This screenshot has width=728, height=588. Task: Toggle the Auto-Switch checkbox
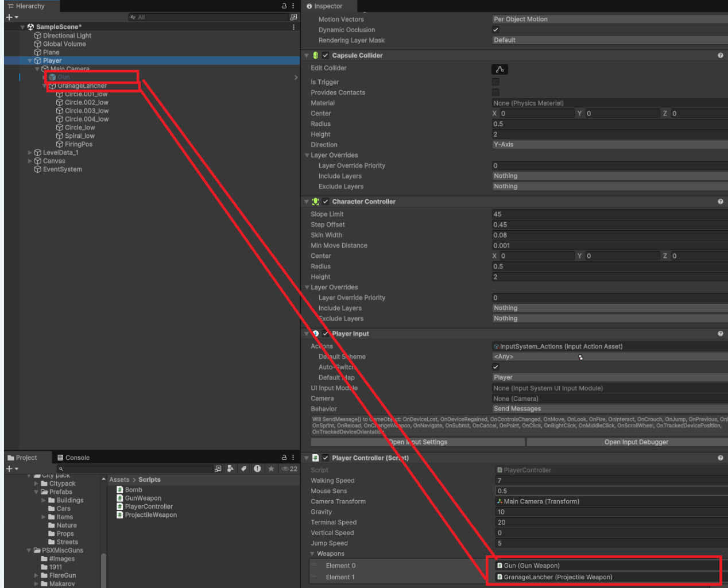pos(495,367)
